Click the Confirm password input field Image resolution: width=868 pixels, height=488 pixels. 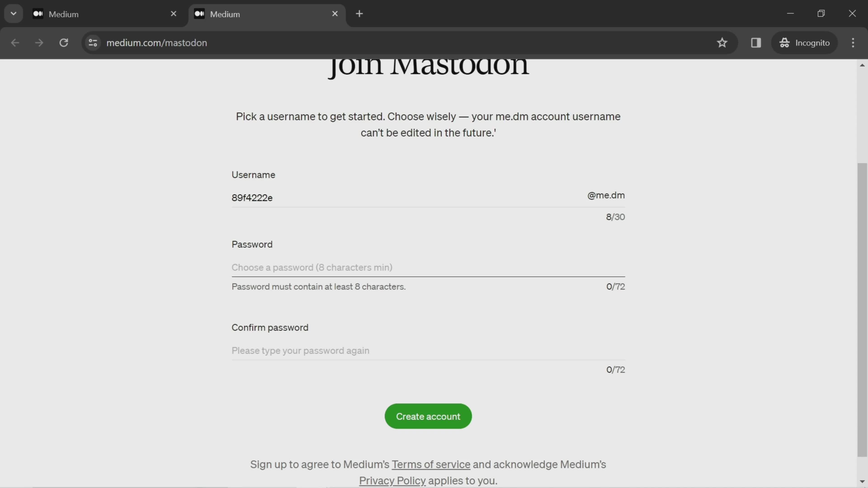point(428,350)
